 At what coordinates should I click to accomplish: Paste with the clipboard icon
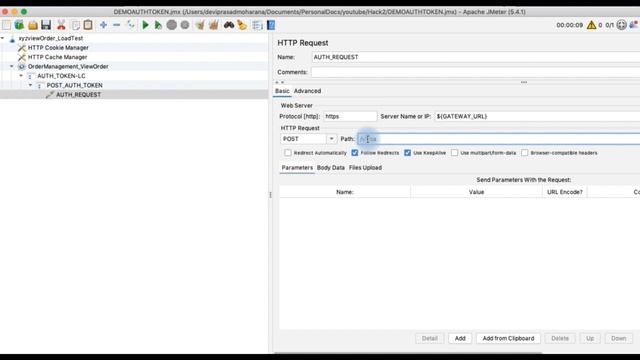[x=88, y=25]
